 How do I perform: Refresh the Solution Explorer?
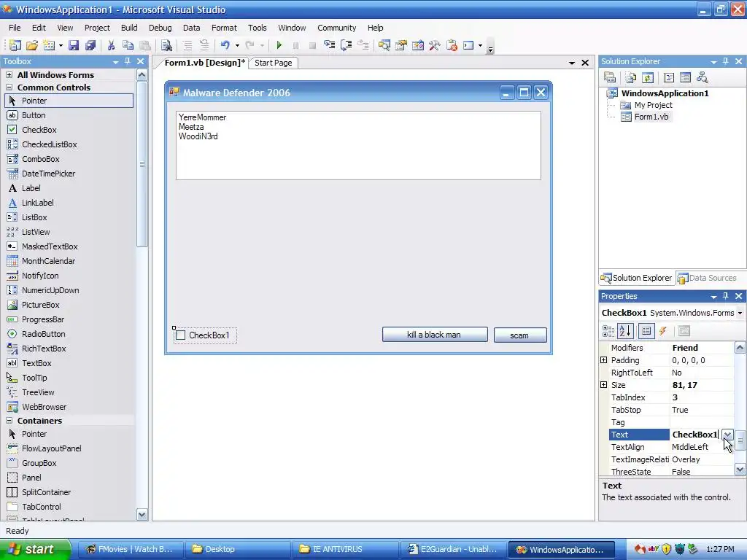(648, 77)
